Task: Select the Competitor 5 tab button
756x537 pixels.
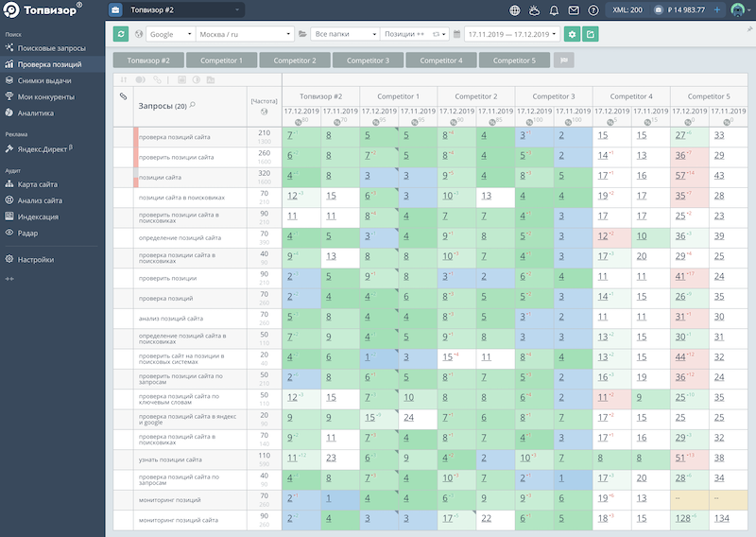Action: [x=514, y=61]
